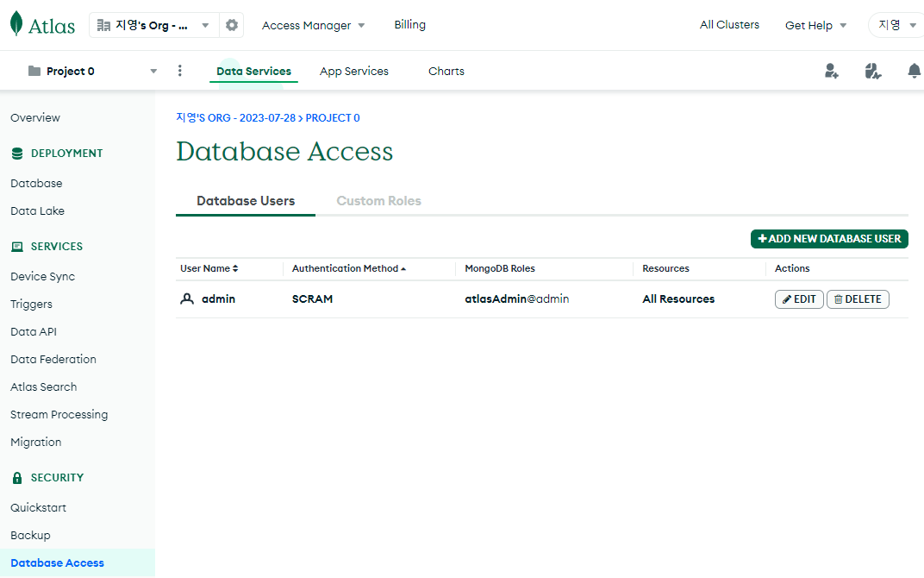
Task: Click the user icon beside admin
Action: 187,298
